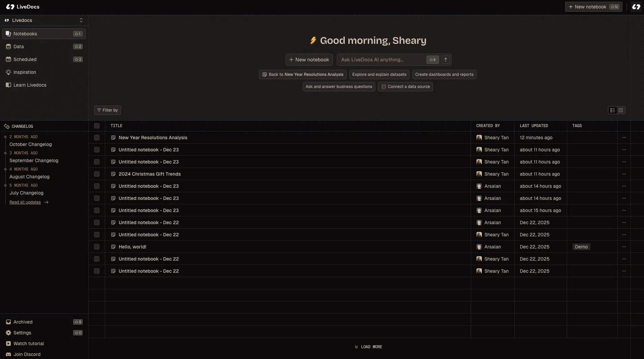The width and height of the screenshot is (644, 359).
Task: Open the Archived section
Action: (23, 322)
